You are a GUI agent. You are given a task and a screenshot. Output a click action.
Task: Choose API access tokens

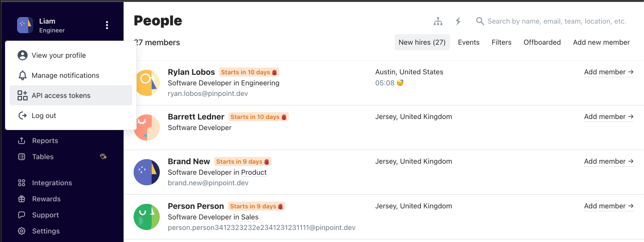pos(71,95)
